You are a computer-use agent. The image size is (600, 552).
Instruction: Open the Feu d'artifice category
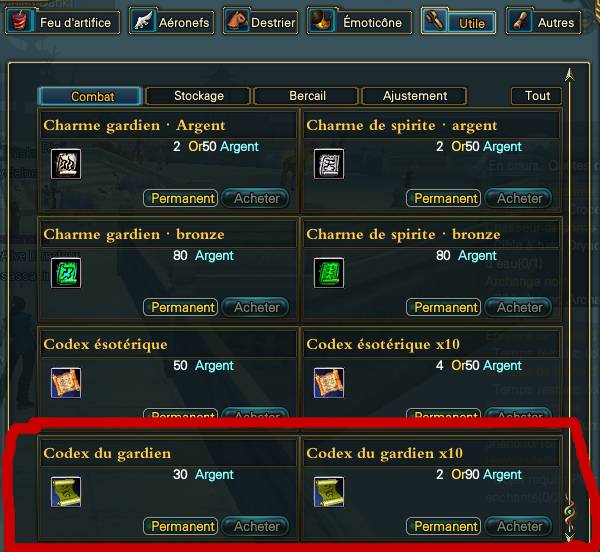click(62, 22)
